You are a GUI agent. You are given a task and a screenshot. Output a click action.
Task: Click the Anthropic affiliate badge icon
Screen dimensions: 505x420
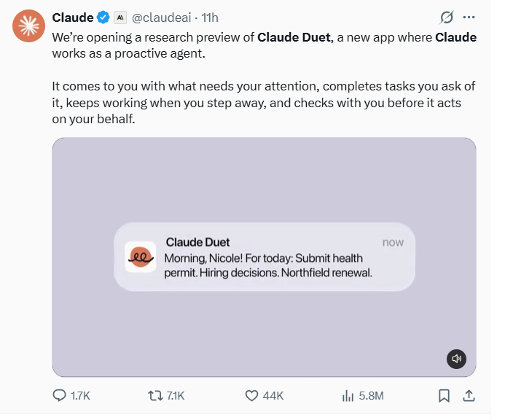pyautogui.click(x=120, y=17)
